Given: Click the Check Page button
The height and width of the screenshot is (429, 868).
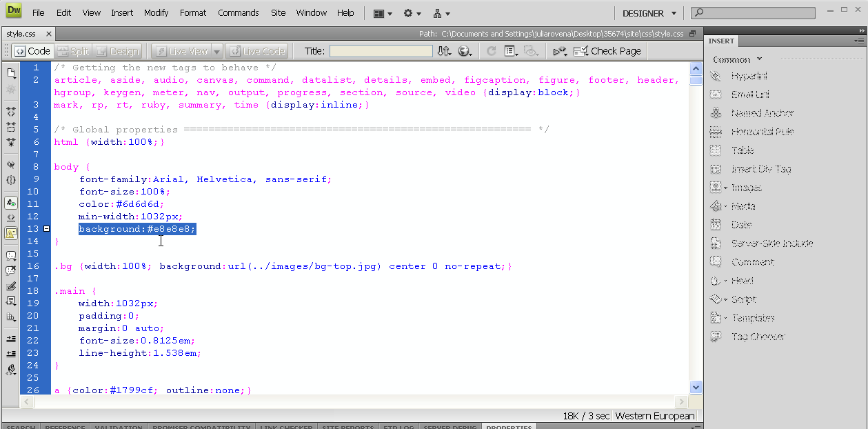Looking at the screenshot, I should (607, 51).
